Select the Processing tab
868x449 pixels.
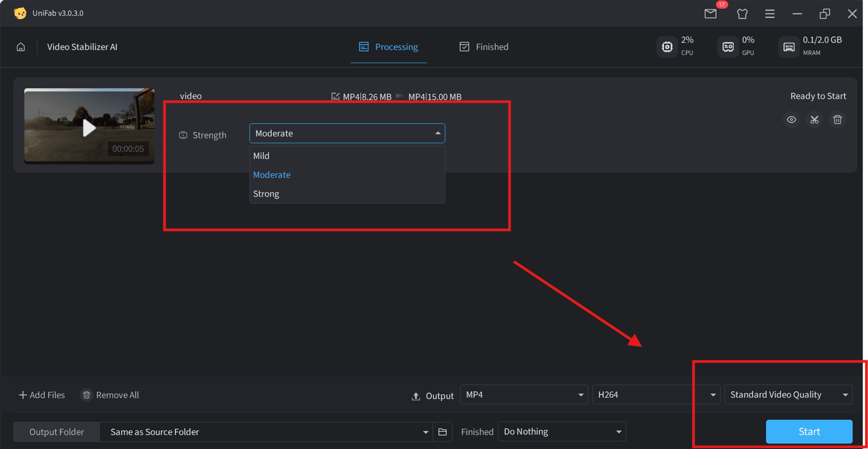388,47
